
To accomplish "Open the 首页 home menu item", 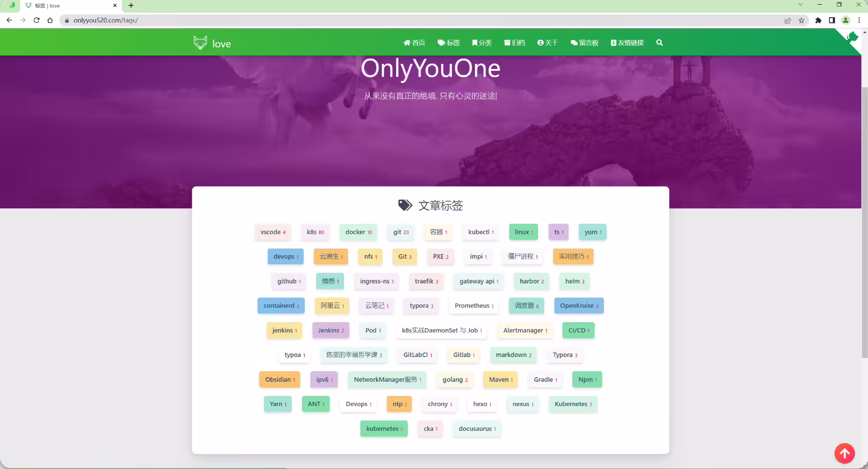I will pos(414,42).
